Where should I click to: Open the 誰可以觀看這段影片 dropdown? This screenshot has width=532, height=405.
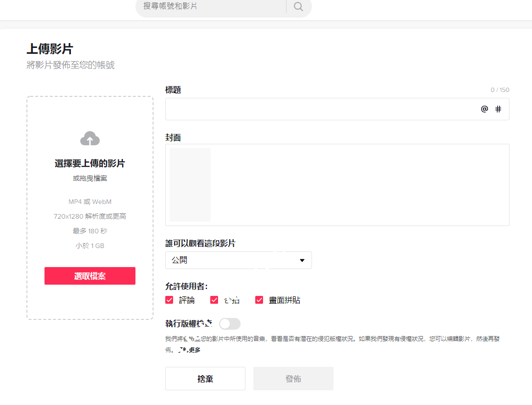coord(238,260)
